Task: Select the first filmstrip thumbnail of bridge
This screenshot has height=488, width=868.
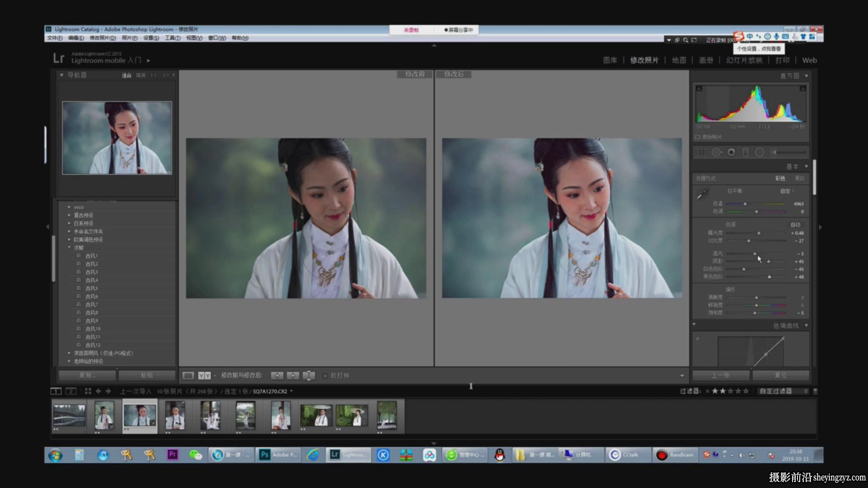Action: click(69, 415)
